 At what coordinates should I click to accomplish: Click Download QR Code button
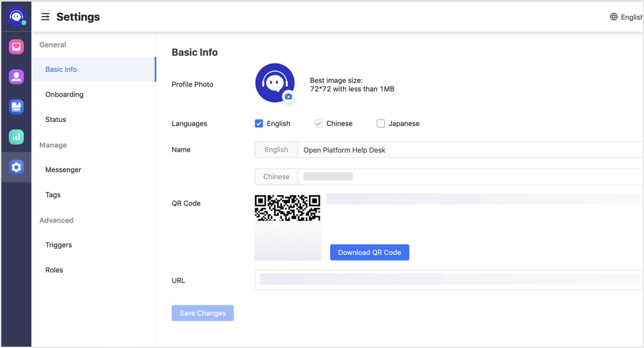[369, 252]
